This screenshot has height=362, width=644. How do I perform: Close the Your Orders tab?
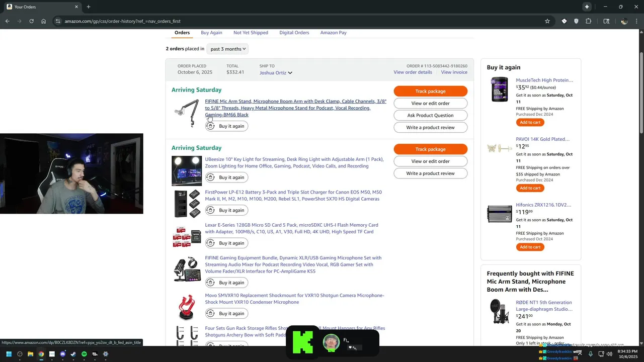77,7
